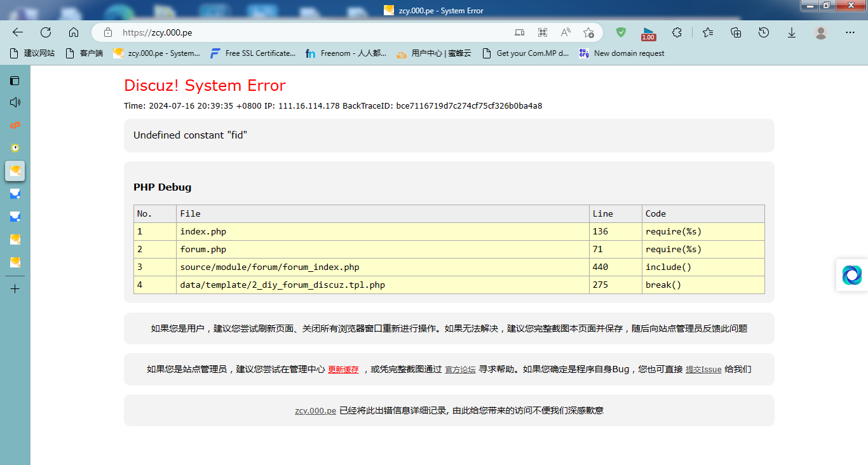Click the browser Back arrow

[x=18, y=32]
